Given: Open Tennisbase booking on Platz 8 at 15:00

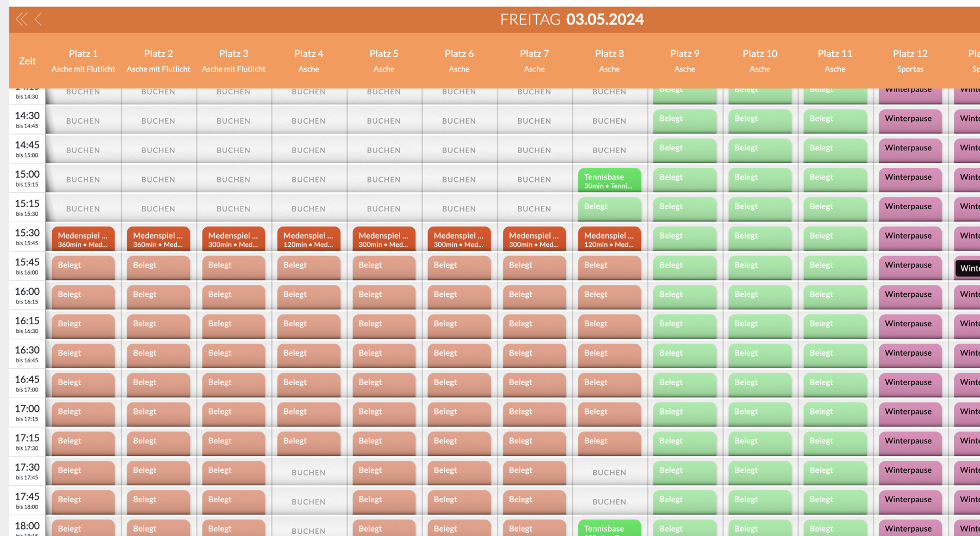Looking at the screenshot, I should [x=609, y=180].
